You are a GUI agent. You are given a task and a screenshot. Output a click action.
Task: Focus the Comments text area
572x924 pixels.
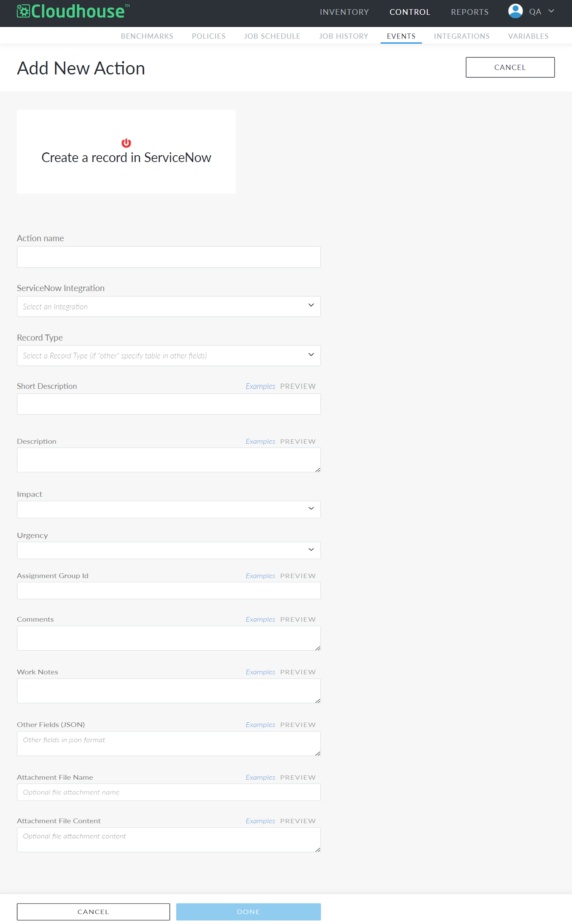tap(169, 638)
